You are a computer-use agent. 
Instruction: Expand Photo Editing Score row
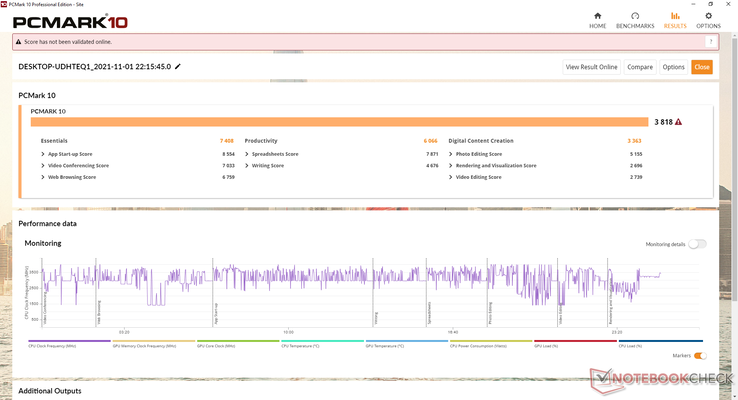click(x=450, y=154)
